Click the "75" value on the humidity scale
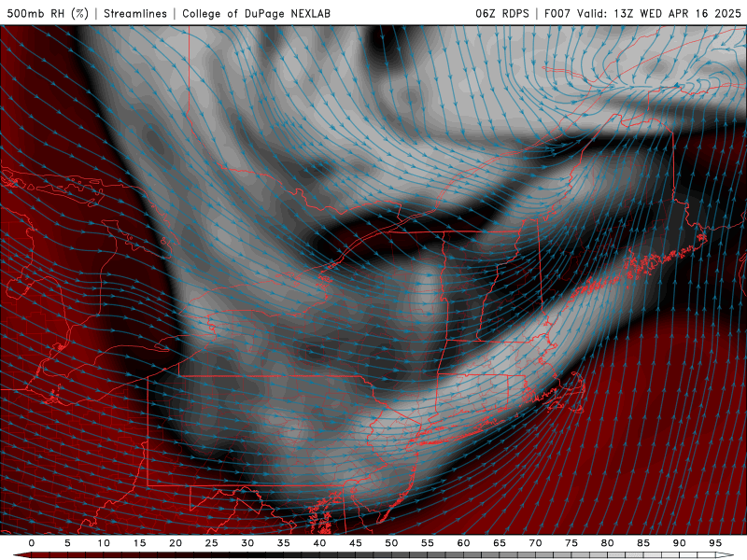 (571, 543)
